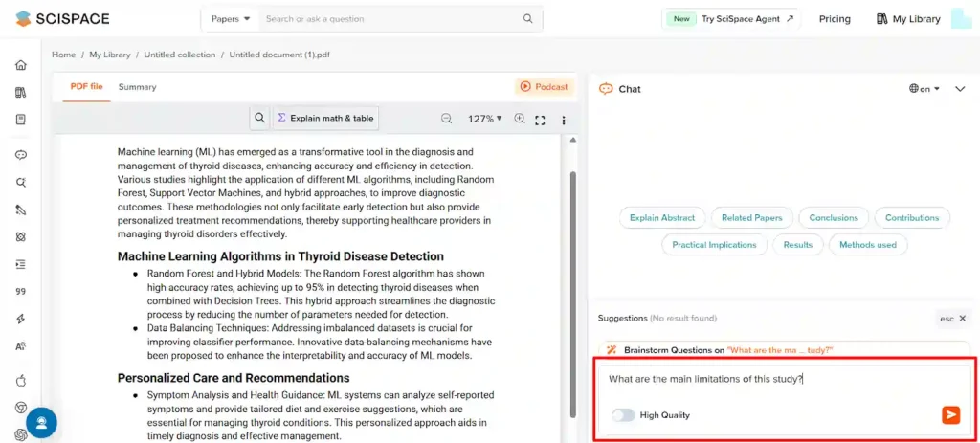Open the chat bubble icon in sidebar
The image size is (980, 443).
(x=21, y=156)
